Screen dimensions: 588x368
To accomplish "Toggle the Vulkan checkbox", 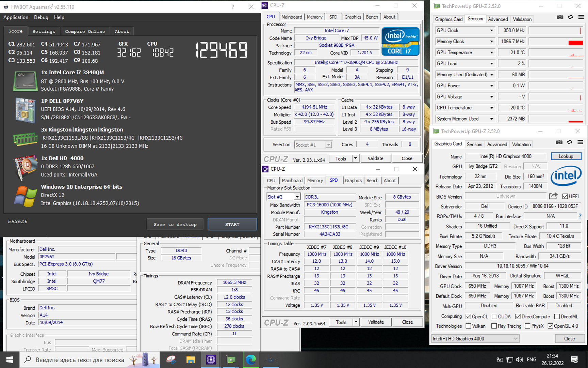I will pyautogui.click(x=468, y=326).
